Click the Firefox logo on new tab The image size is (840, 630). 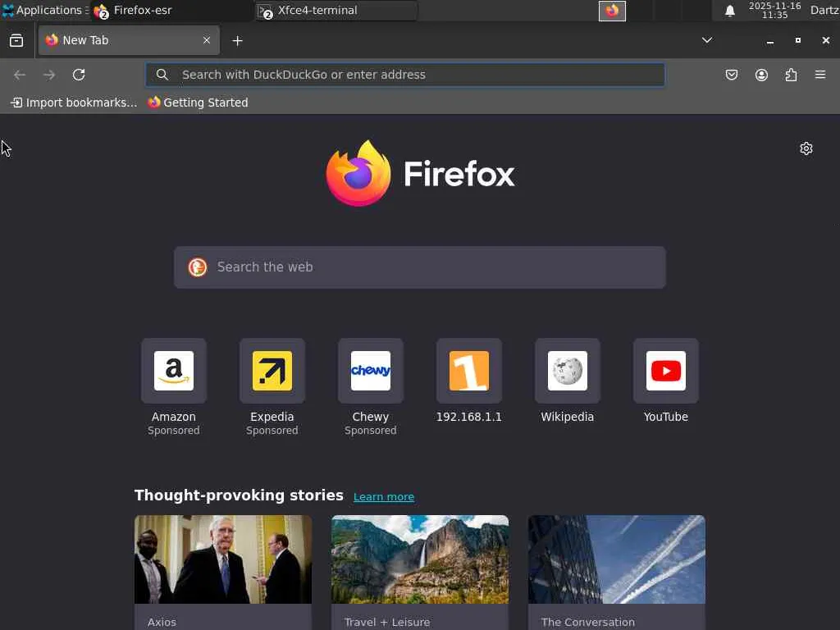coord(420,173)
